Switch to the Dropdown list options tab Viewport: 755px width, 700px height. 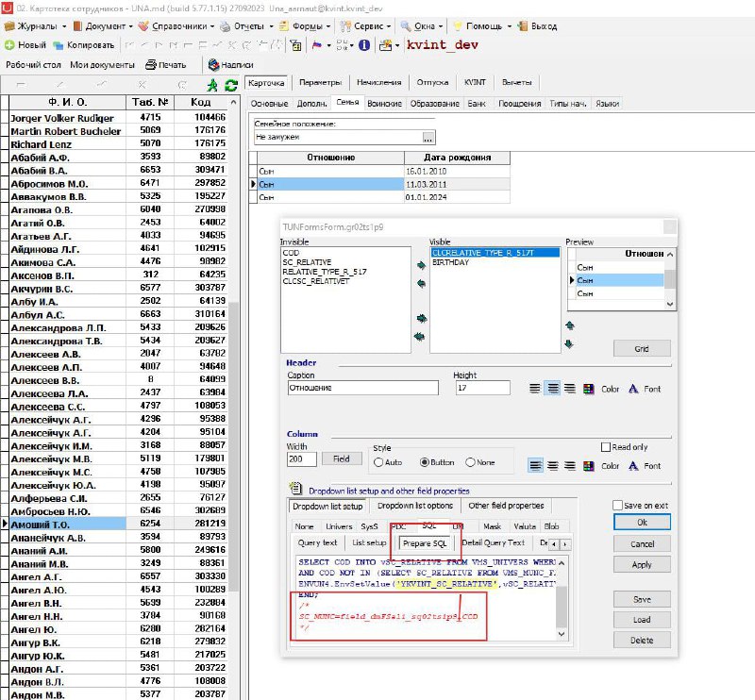coord(415,506)
